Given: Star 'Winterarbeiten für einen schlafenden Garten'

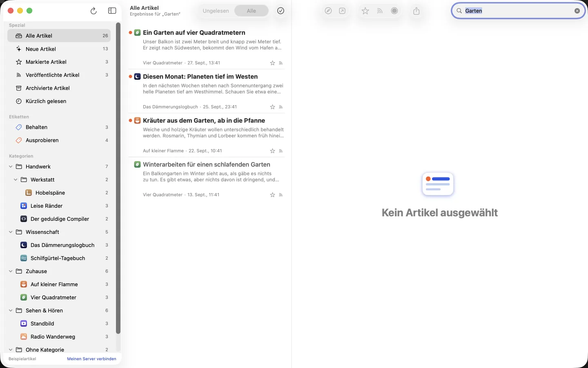Looking at the screenshot, I should [x=272, y=195].
